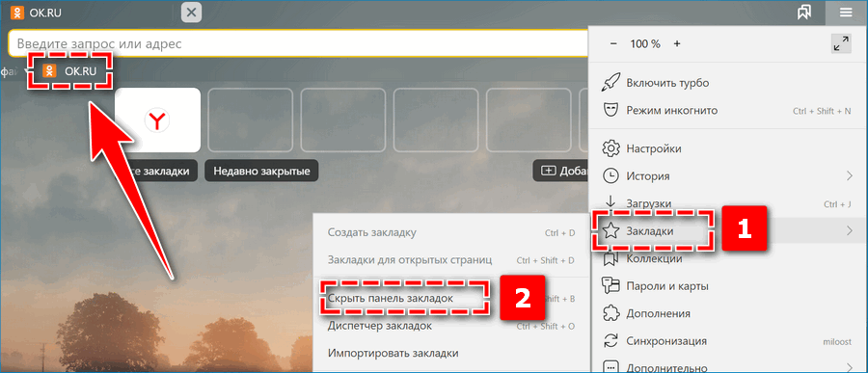This screenshot has height=373, width=868.
Task: Click the passwords and cards icon
Action: click(x=610, y=286)
